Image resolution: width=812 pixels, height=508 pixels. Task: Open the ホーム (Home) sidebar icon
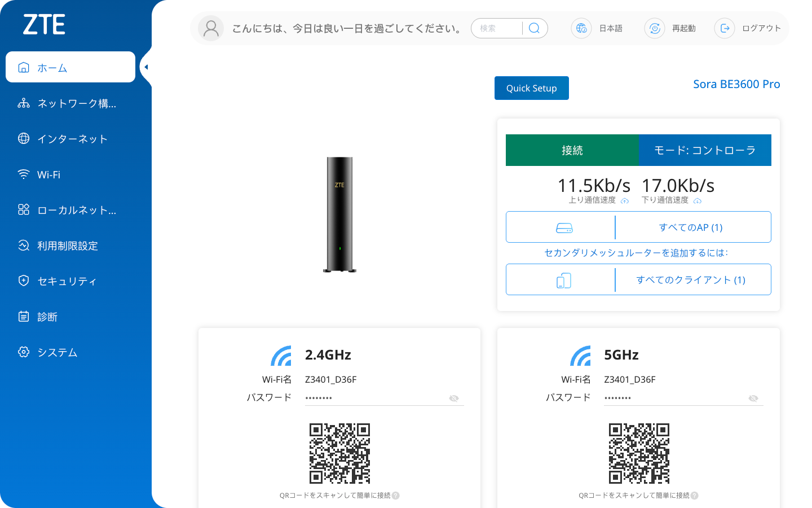point(23,67)
